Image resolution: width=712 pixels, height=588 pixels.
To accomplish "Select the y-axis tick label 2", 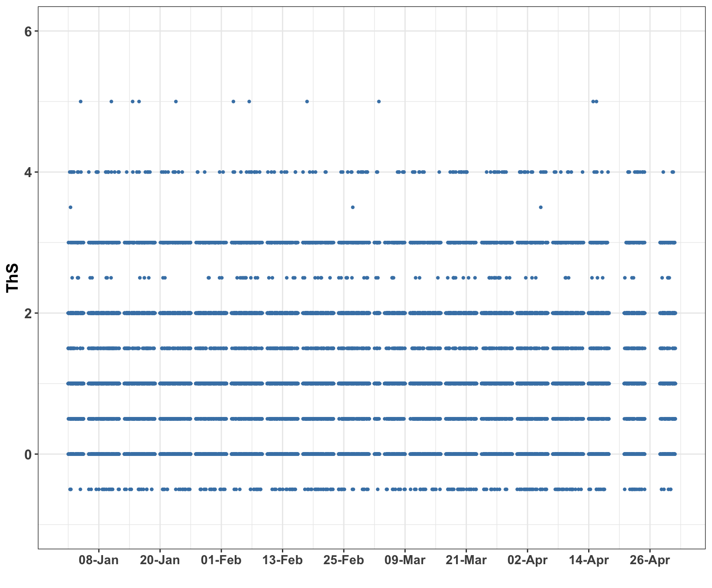I will tap(28, 313).
